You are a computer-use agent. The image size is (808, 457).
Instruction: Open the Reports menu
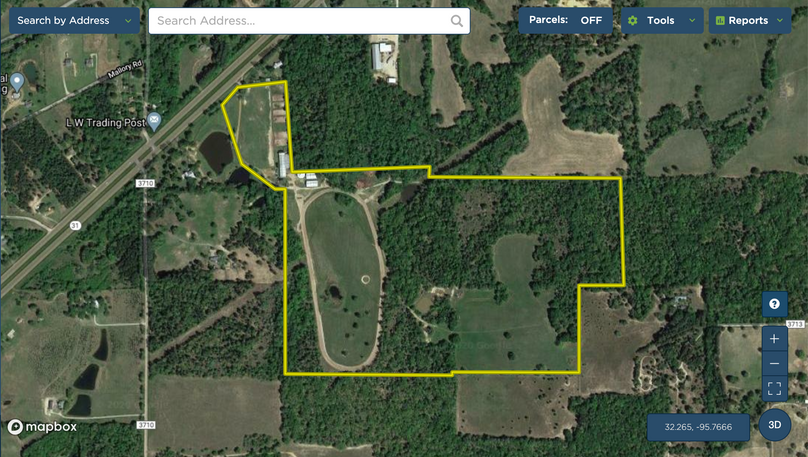pos(750,21)
